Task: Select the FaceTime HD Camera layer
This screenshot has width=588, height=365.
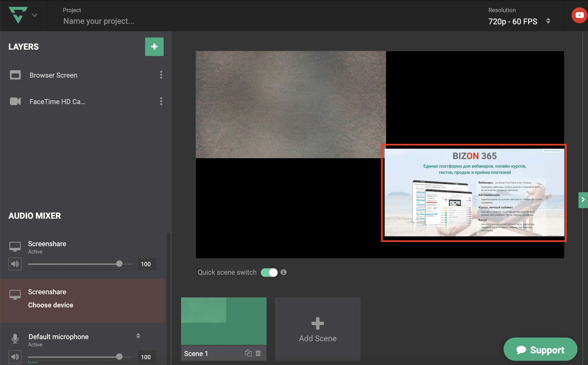Action: click(57, 102)
